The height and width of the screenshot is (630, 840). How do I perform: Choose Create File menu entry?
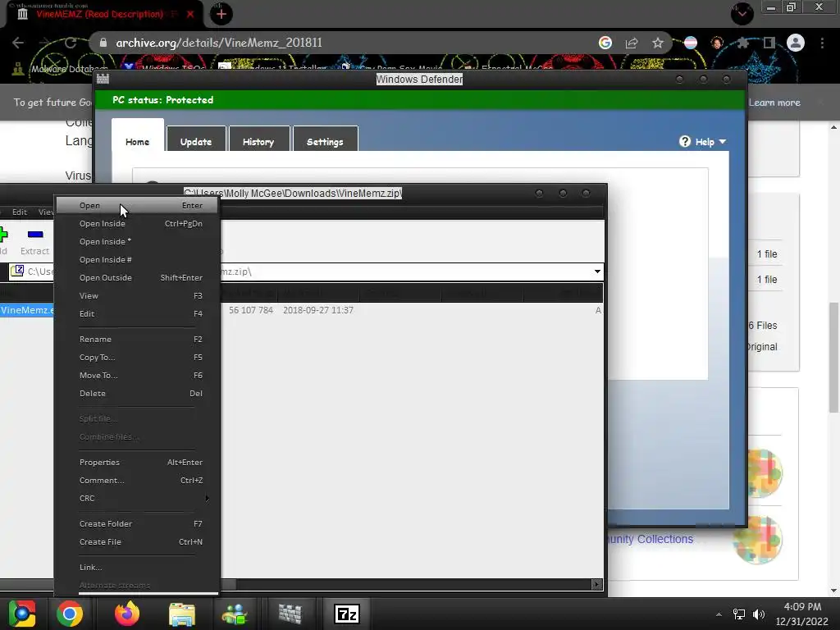(137, 542)
